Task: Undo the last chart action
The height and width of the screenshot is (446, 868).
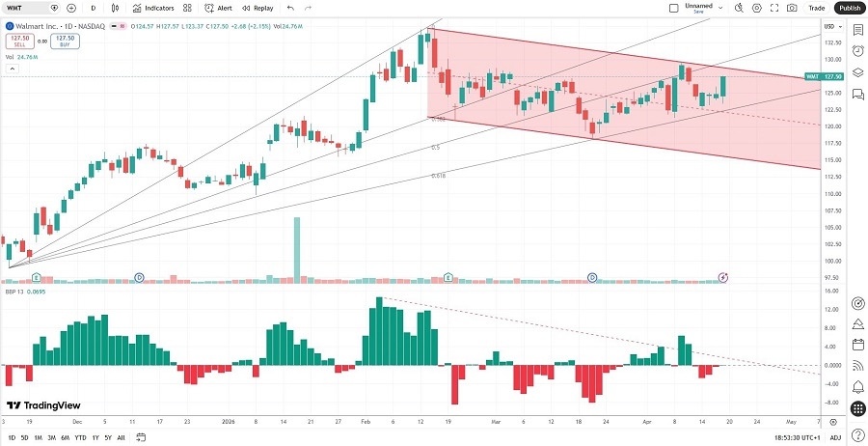Action: pyautogui.click(x=290, y=8)
